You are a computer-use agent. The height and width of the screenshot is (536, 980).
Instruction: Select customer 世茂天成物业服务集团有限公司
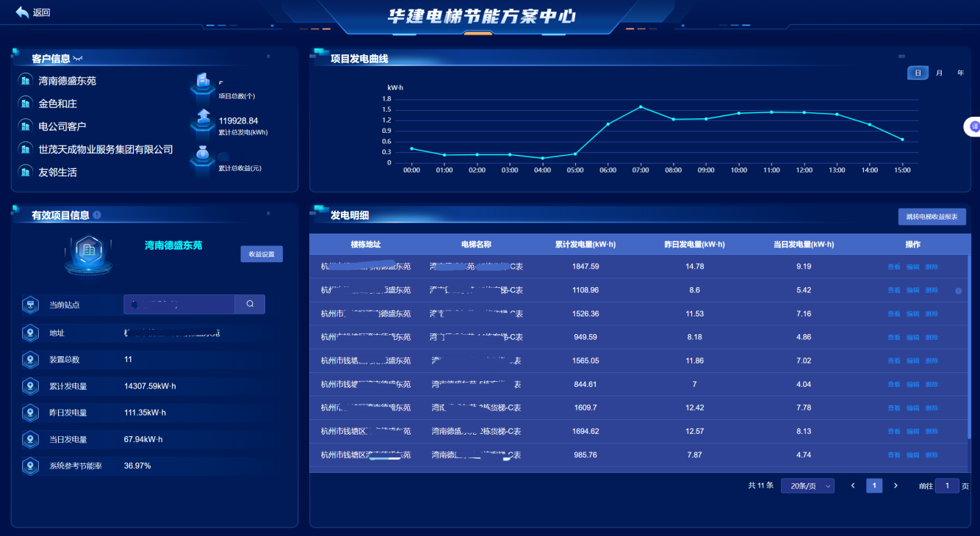click(106, 149)
